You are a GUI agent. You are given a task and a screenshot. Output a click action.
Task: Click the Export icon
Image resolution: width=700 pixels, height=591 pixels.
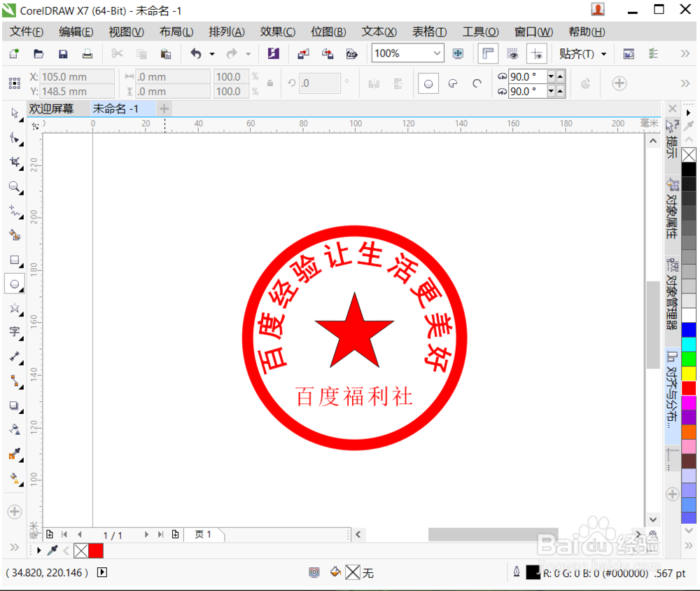pos(328,54)
